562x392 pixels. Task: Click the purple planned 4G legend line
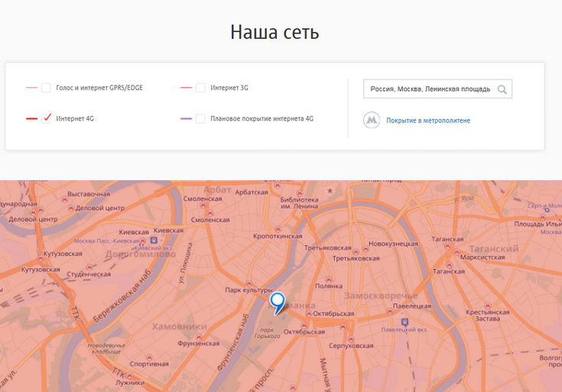pyautogui.click(x=186, y=118)
